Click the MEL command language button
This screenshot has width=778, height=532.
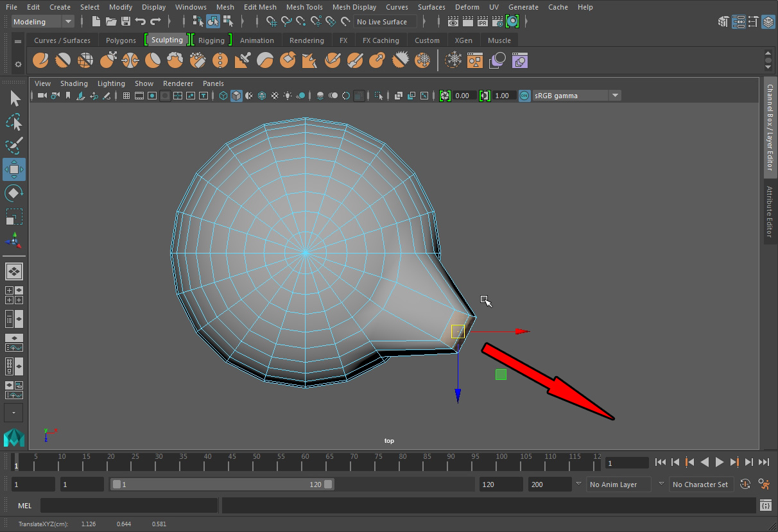(24, 506)
